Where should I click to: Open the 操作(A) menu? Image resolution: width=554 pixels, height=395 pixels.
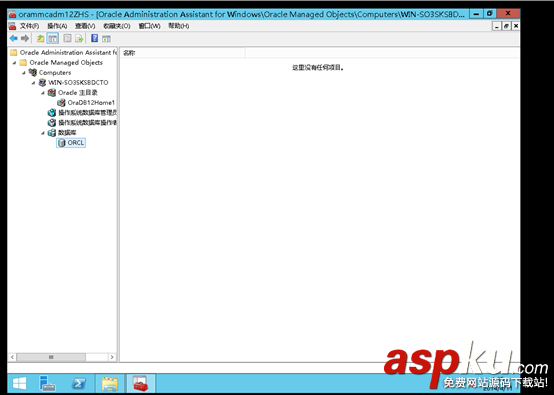[x=57, y=26]
